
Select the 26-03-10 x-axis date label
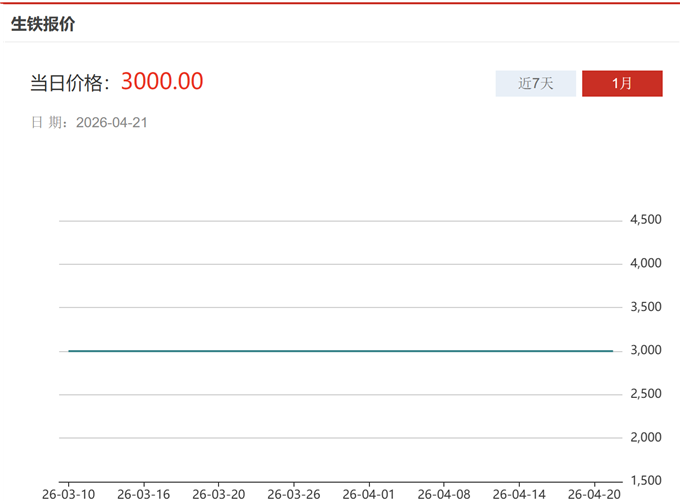coord(69,493)
